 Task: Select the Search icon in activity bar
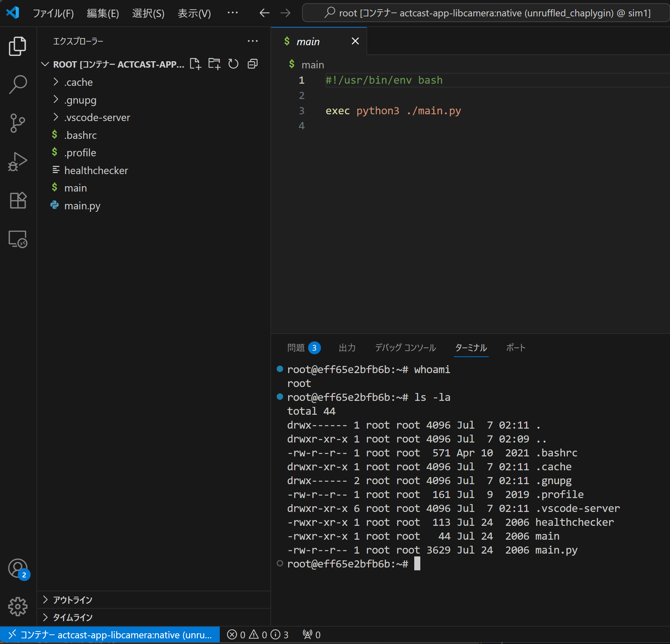(x=17, y=84)
